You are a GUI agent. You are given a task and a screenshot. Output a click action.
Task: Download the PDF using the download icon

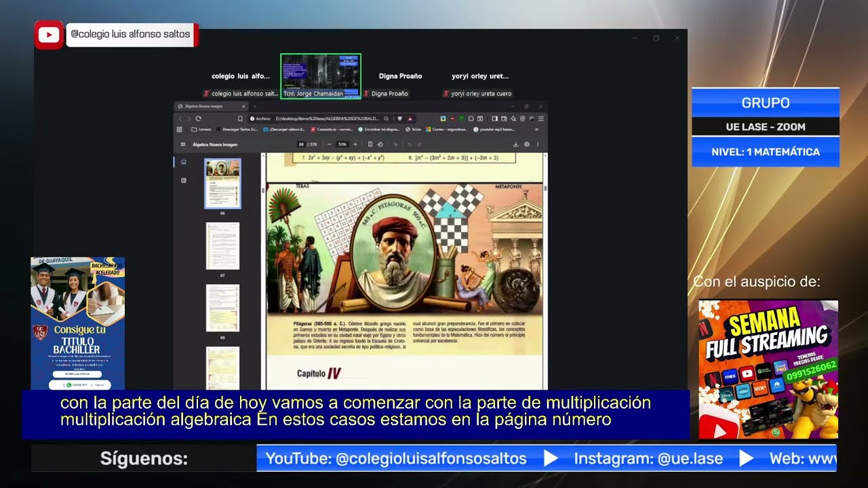pyautogui.click(x=515, y=144)
